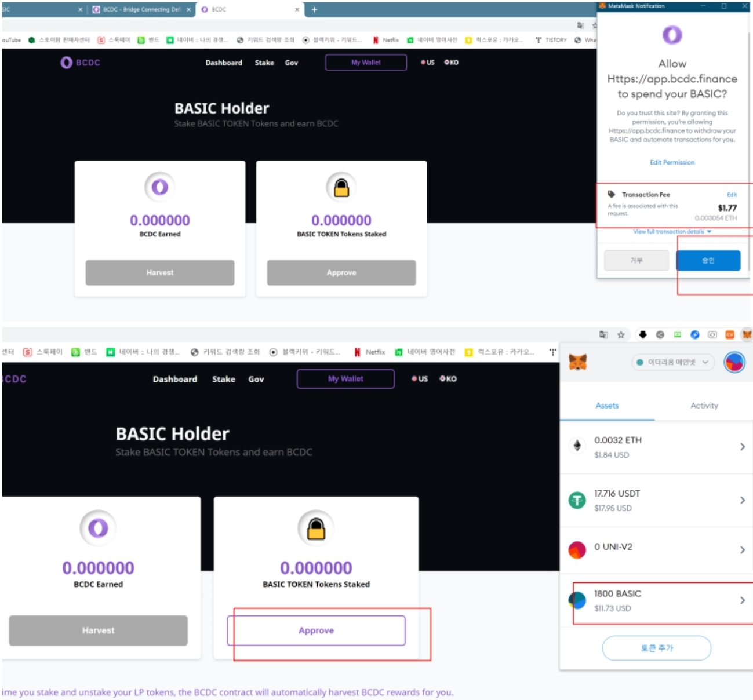Click Edit next to Transaction Fee
The image size is (753, 700).
tap(732, 195)
